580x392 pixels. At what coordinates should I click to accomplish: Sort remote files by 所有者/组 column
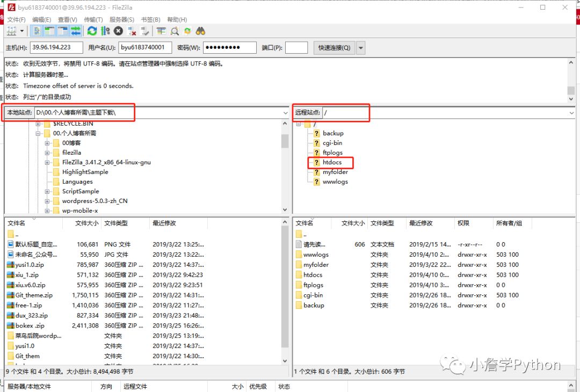click(512, 223)
